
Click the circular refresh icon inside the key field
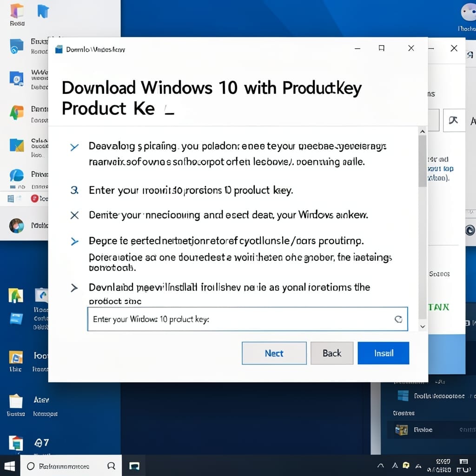(398, 319)
